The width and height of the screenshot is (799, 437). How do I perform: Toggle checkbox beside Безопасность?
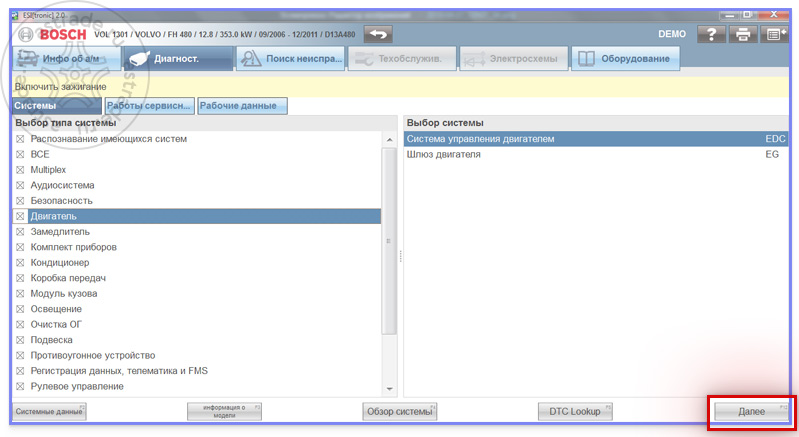[20, 201]
